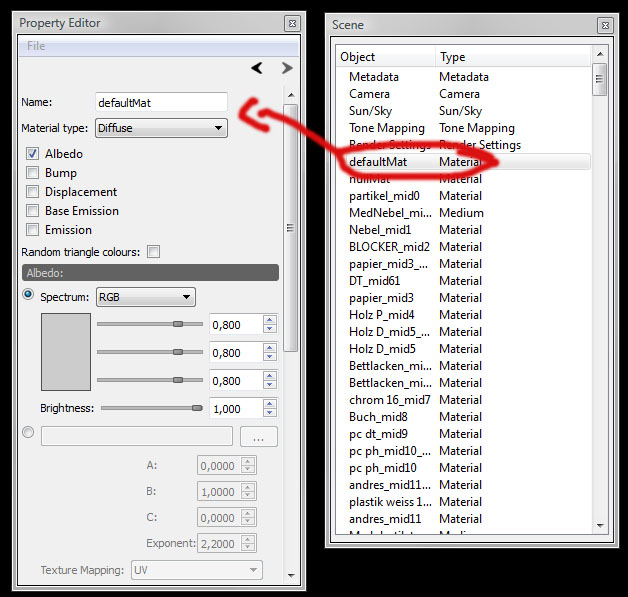
Task: Click the up stepper of Brightness value
Action: pyautogui.click(x=269, y=403)
